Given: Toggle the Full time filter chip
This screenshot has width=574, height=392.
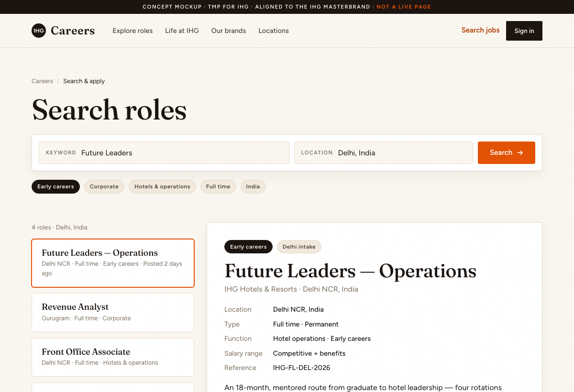Looking at the screenshot, I should (218, 186).
